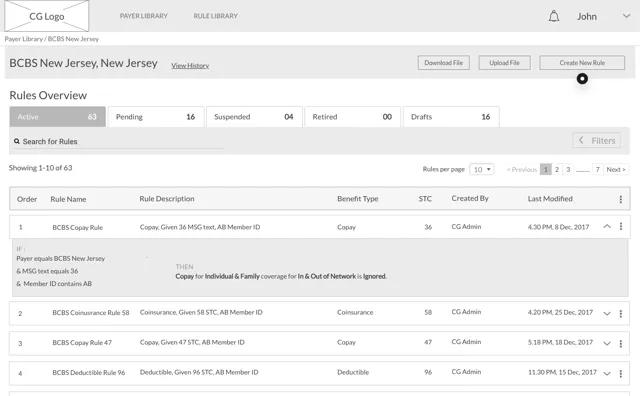640x396 pixels.
Task: Switch to the Suspended tab
Action: tap(254, 117)
